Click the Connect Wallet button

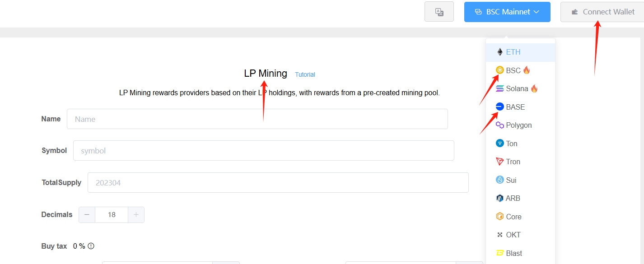pos(602,12)
